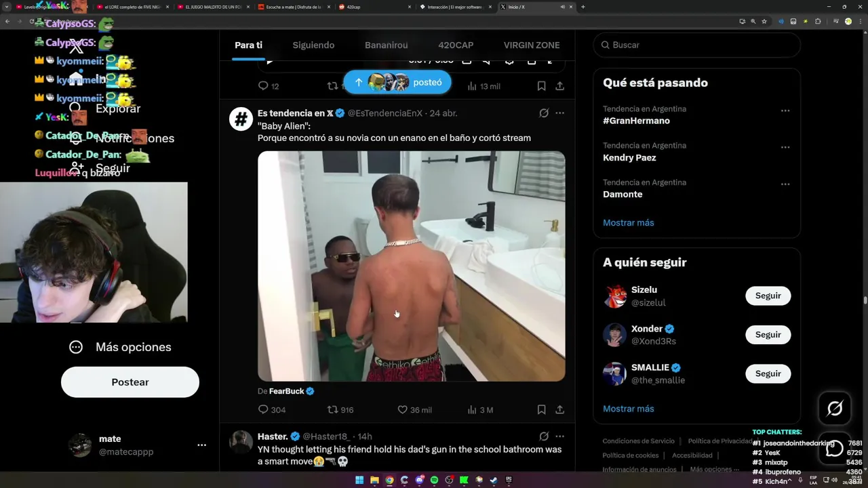Open more options on Es tendencia post

click(559, 113)
